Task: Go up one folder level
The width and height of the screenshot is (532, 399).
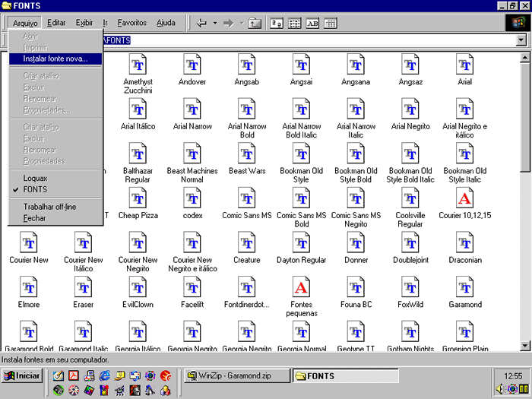Action: coord(255,23)
